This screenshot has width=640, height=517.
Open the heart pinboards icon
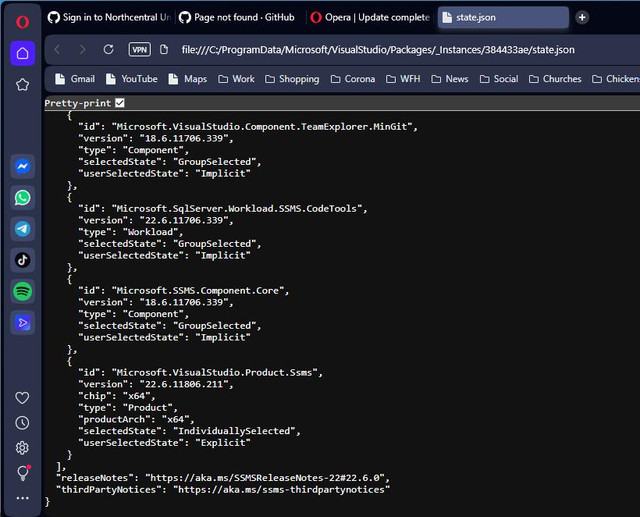click(x=22, y=397)
